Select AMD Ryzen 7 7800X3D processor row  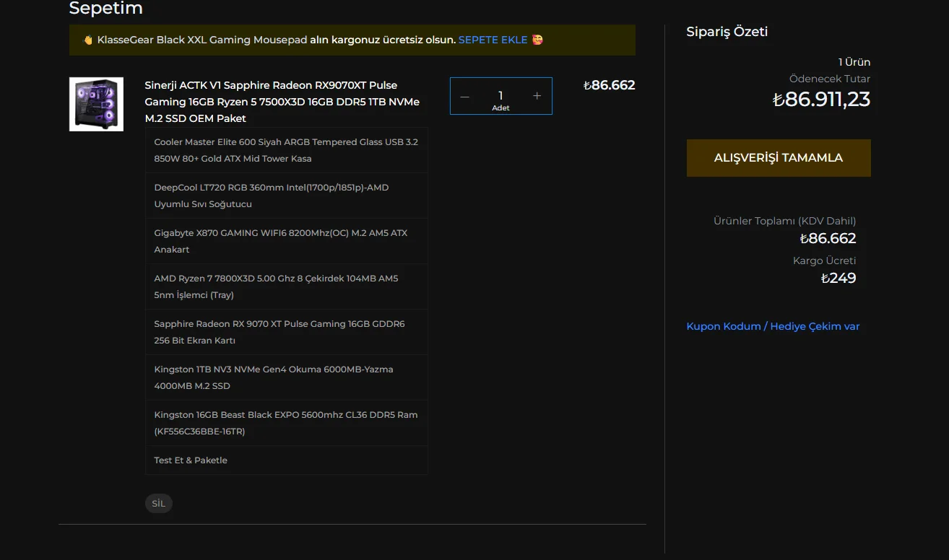[287, 286]
